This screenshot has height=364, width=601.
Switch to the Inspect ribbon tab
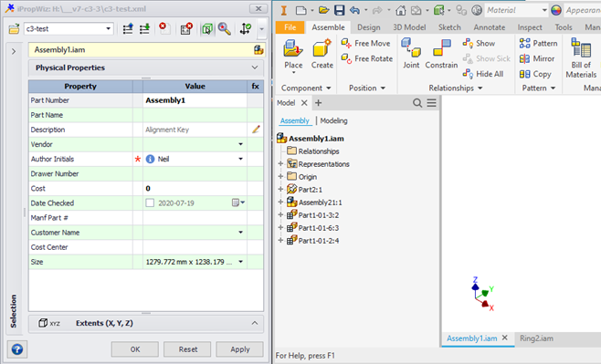530,27
